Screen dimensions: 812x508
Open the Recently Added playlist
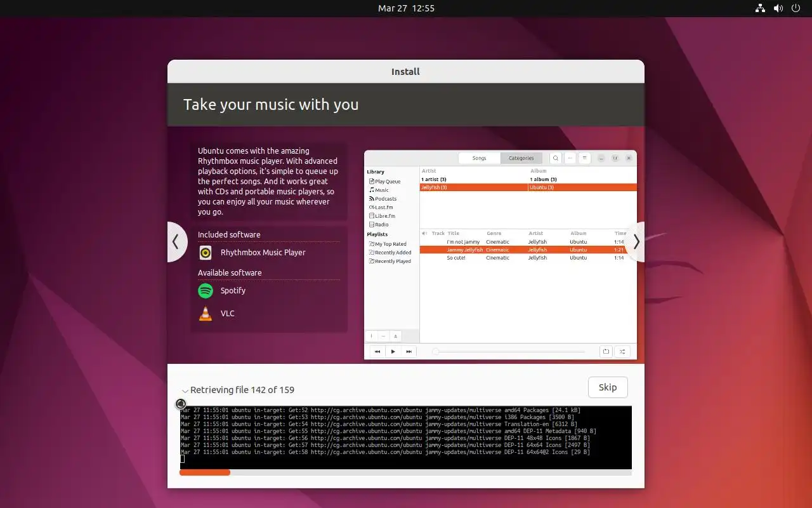[390, 253]
